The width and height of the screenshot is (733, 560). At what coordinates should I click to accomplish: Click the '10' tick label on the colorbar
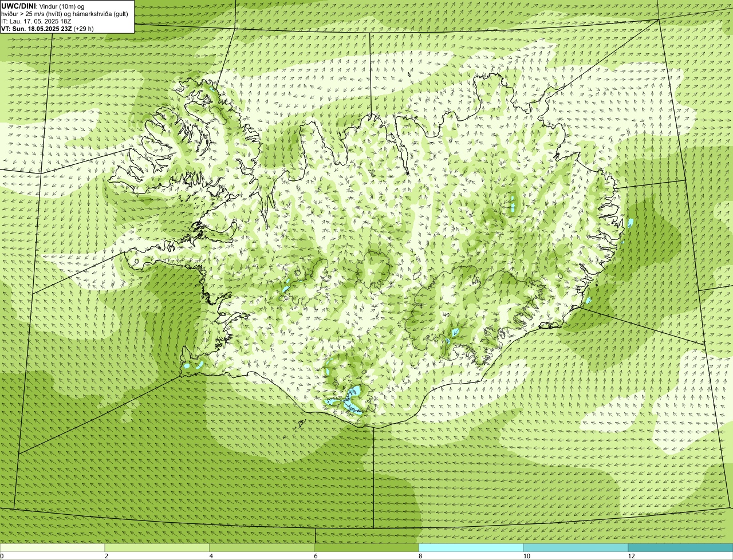(526, 556)
